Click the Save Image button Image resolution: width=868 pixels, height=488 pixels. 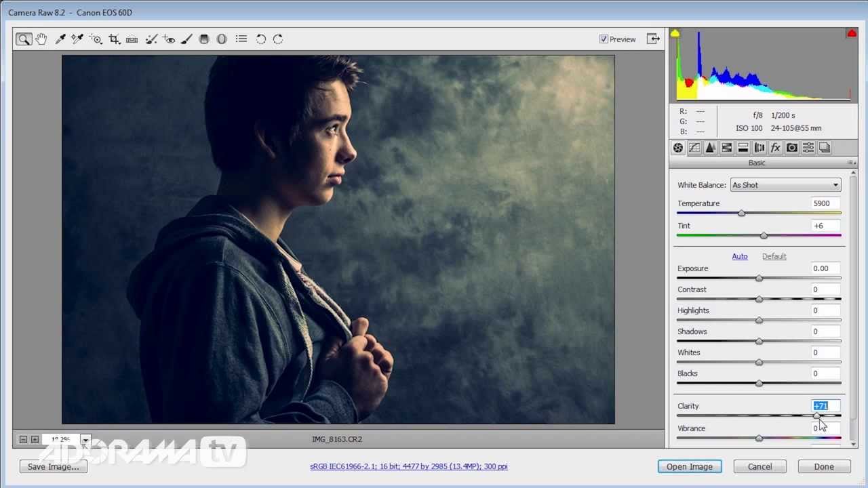pyautogui.click(x=54, y=466)
